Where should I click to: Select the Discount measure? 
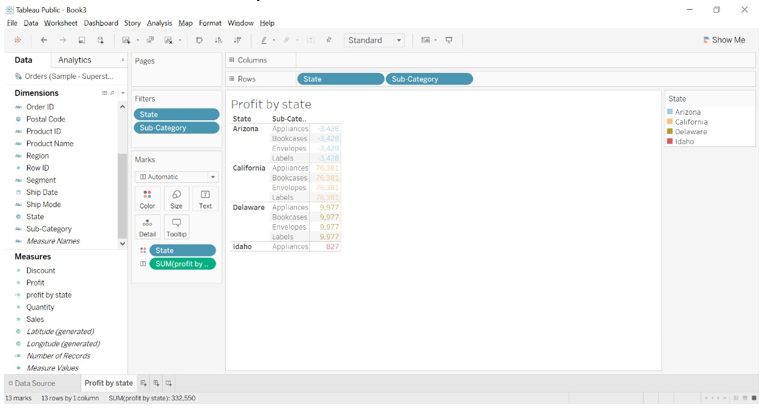40,271
